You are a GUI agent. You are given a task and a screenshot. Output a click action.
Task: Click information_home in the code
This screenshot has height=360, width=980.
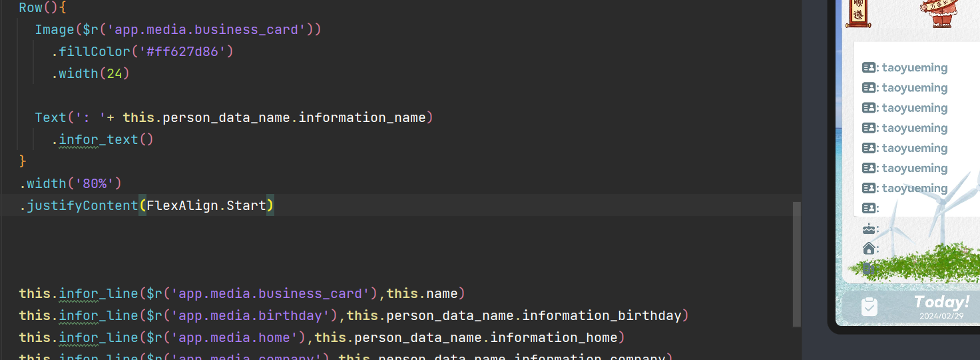tap(554, 337)
